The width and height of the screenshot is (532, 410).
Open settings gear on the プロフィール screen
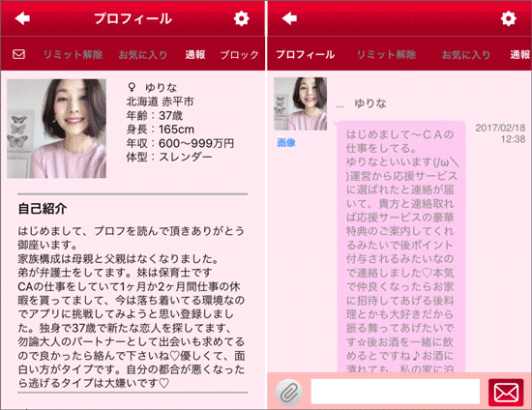[x=241, y=18]
